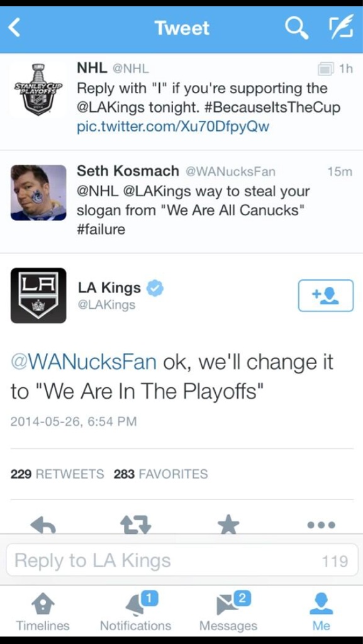
Task: Tap the back arrow in the header
Action: 14,28
